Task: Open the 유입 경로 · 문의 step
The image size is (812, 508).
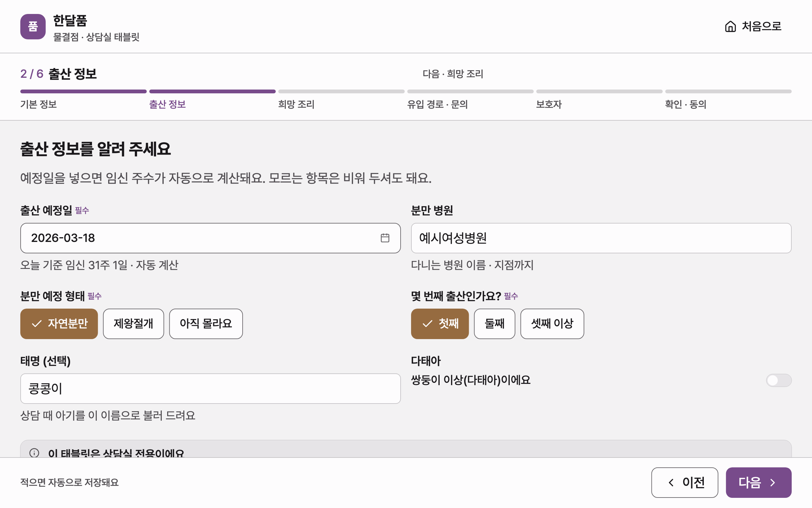Action: [x=437, y=104]
